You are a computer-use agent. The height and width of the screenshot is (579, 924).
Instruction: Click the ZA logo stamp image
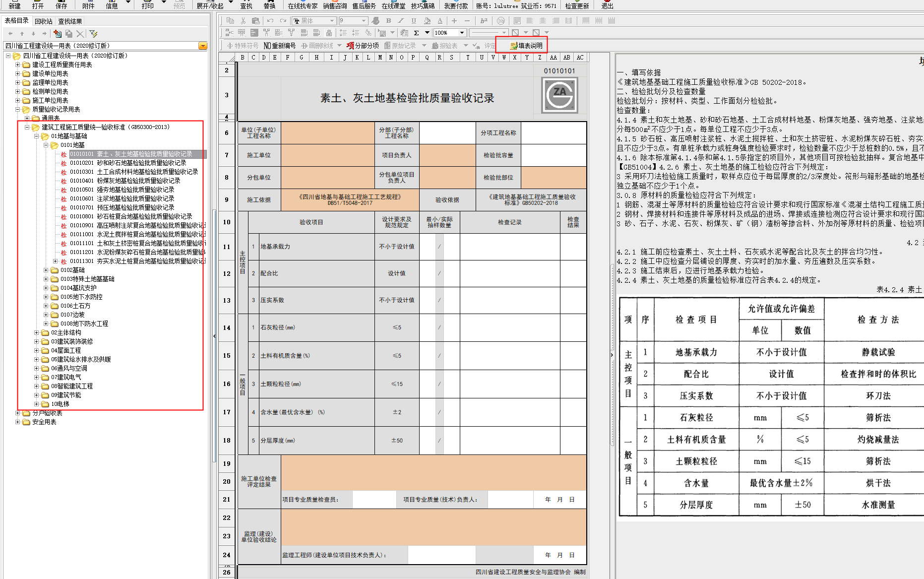click(560, 95)
